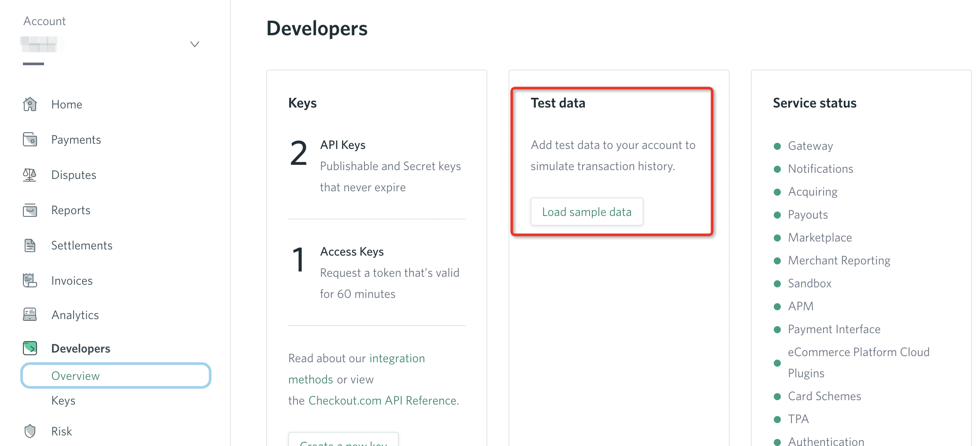Click the Payments wallet icon
Image resolution: width=980 pixels, height=446 pixels.
point(30,140)
